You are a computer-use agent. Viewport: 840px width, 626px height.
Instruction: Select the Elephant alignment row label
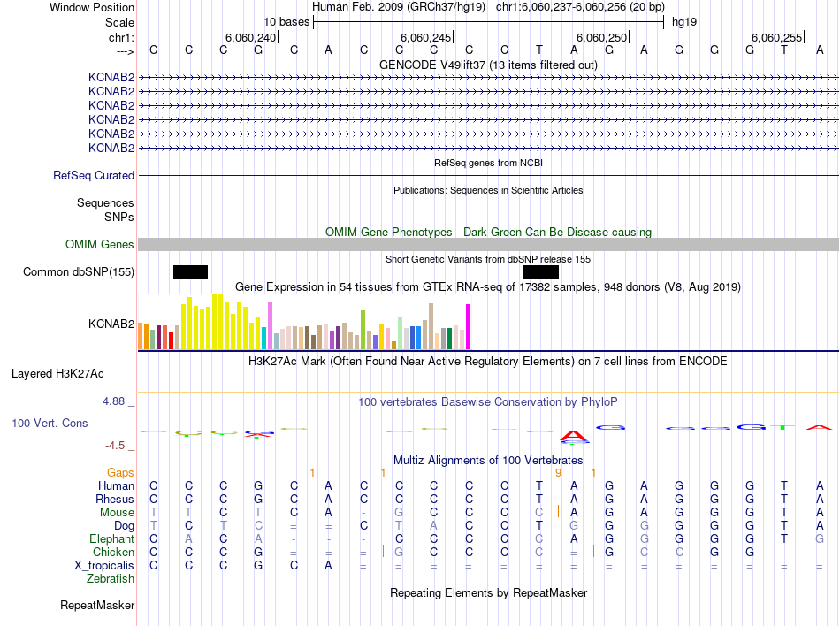click(x=111, y=539)
